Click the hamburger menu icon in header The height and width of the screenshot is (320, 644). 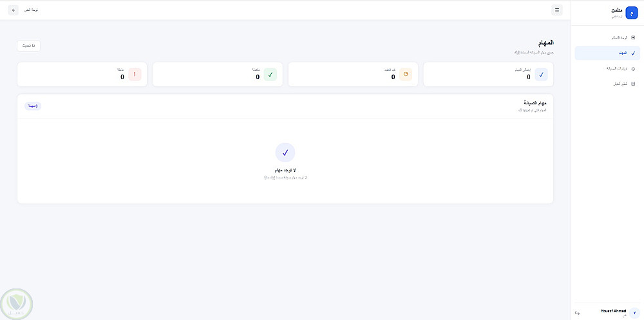coord(556,10)
